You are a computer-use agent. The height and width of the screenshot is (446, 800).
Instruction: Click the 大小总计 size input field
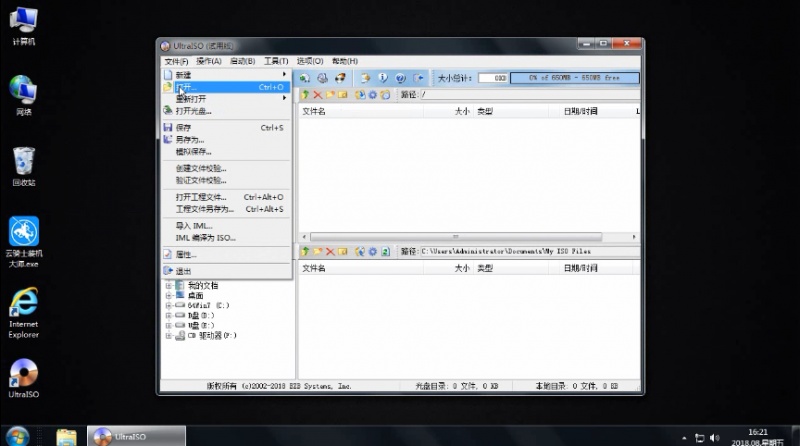tap(493, 78)
